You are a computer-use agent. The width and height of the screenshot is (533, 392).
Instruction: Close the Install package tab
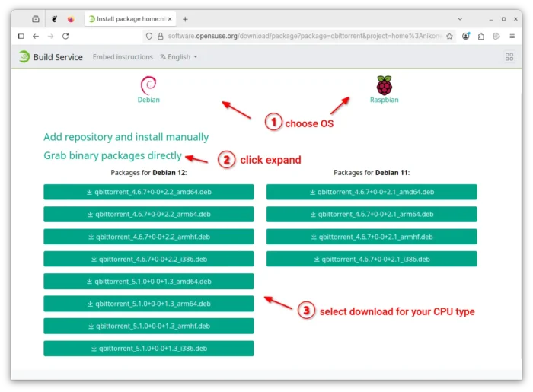[x=170, y=19]
